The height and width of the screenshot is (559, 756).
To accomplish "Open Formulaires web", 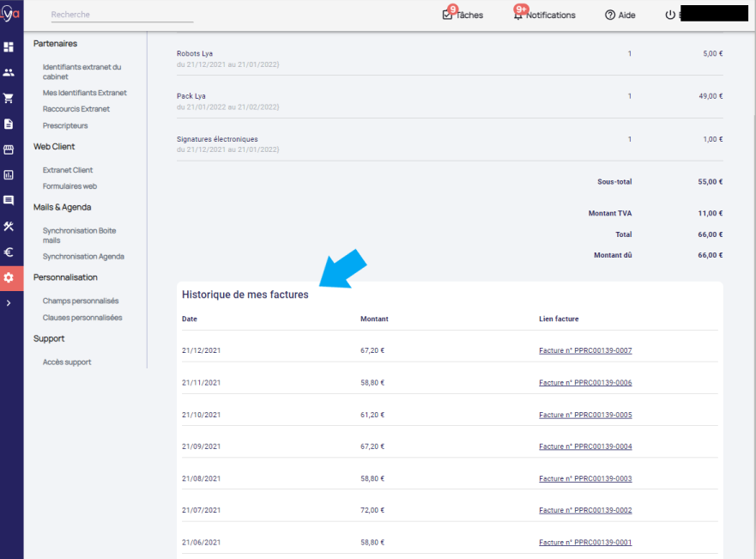I will [x=70, y=186].
